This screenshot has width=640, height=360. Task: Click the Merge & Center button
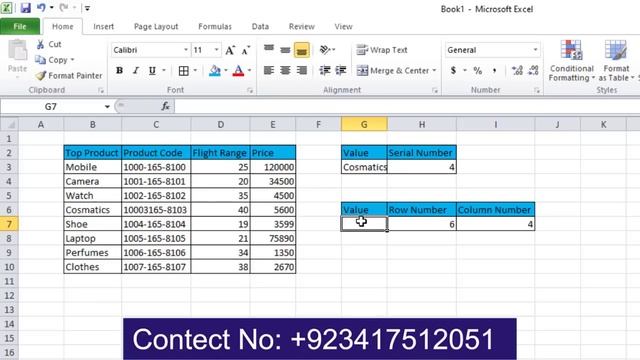tap(393, 71)
